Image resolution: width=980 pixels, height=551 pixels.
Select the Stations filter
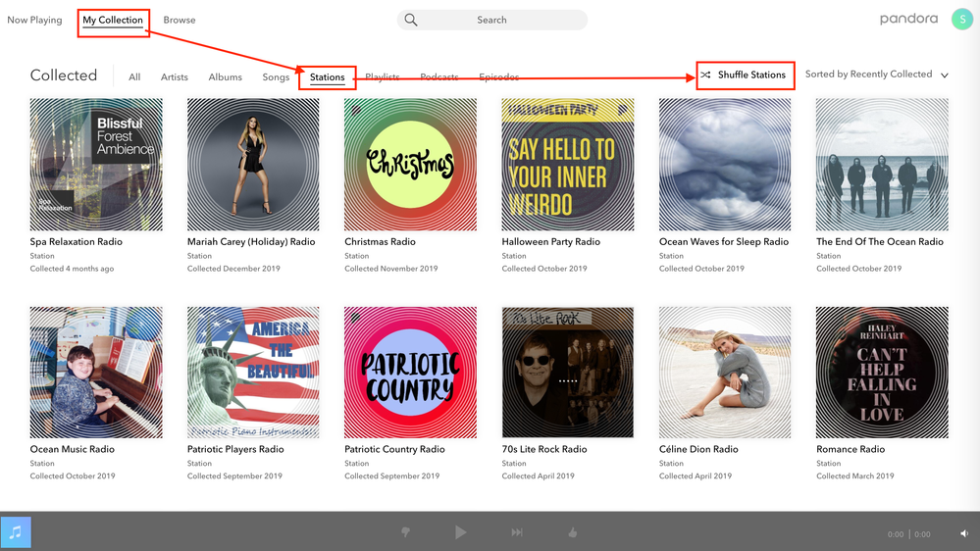point(327,76)
